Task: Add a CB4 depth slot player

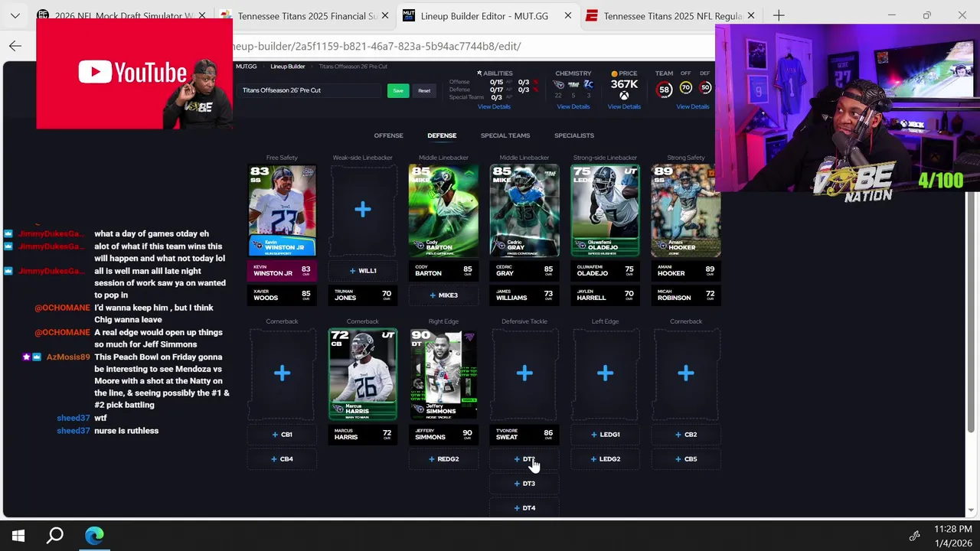Action: coord(282,459)
